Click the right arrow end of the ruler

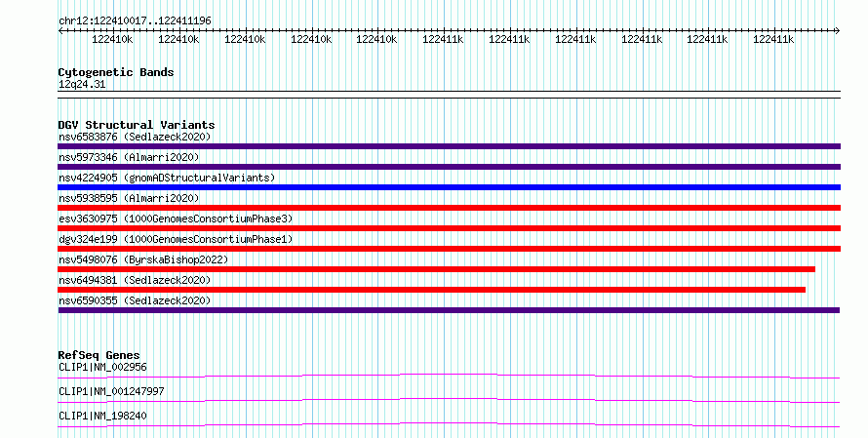click(837, 31)
